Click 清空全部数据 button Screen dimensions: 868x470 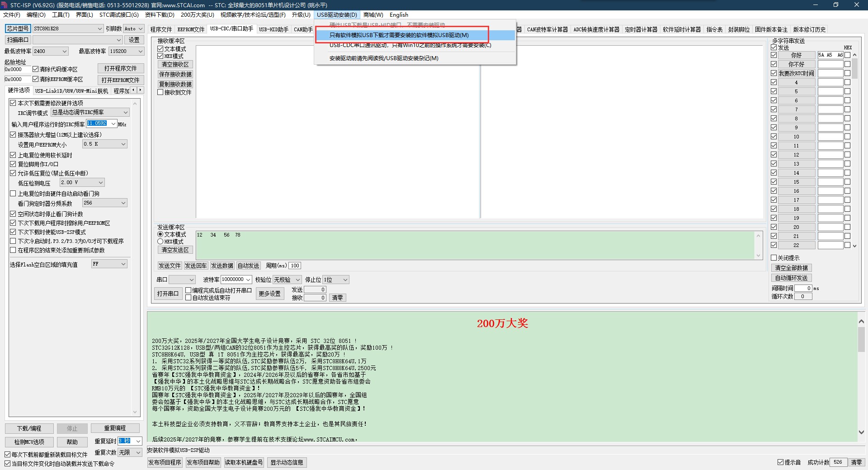coord(792,268)
